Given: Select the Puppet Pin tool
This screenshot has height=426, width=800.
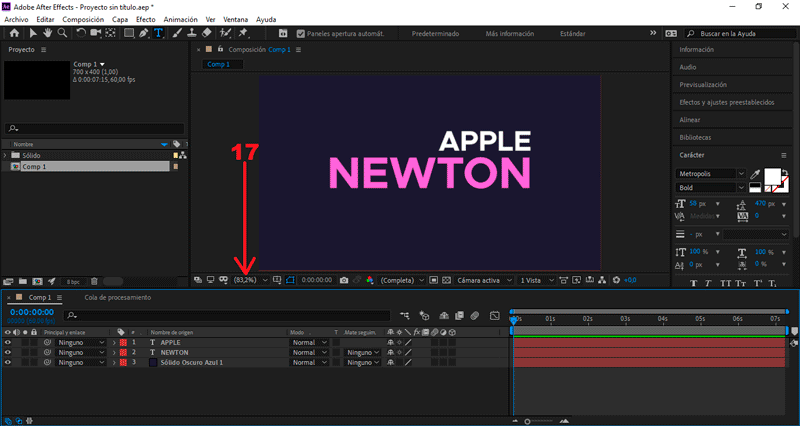Looking at the screenshot, I should click(x=243, y=33).
